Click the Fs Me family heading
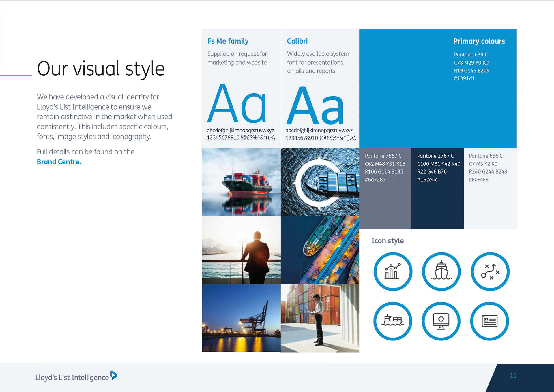 tap(228, 41)
